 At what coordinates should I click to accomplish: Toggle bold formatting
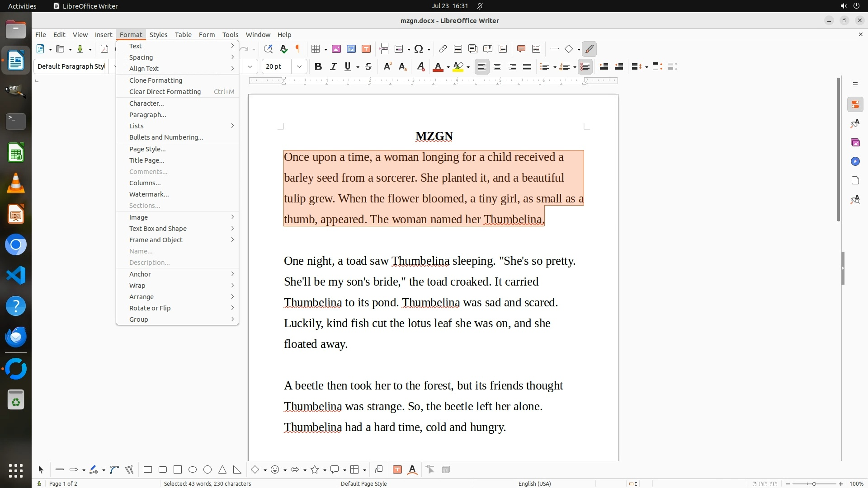[x=318, y=66]
